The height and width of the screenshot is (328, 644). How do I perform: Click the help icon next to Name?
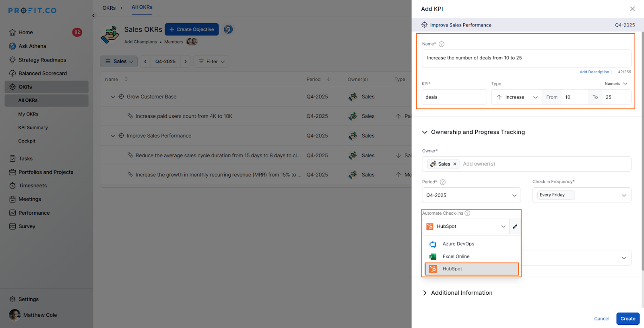[x=442, y=44]
